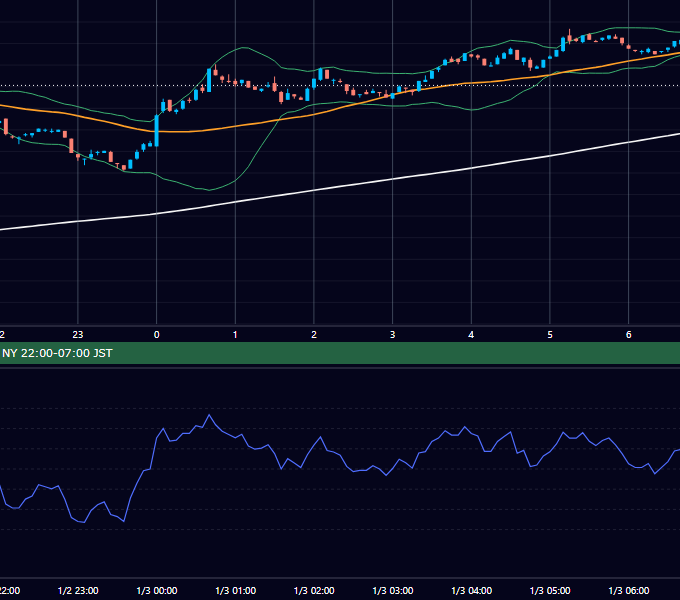Click the "1/3 01:00" time label
This screenshot has height=600, width=680.
(235, 590)
